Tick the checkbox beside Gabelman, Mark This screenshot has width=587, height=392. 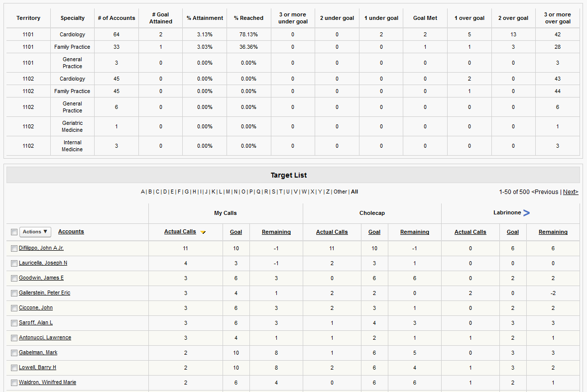[x=14, y=353]
